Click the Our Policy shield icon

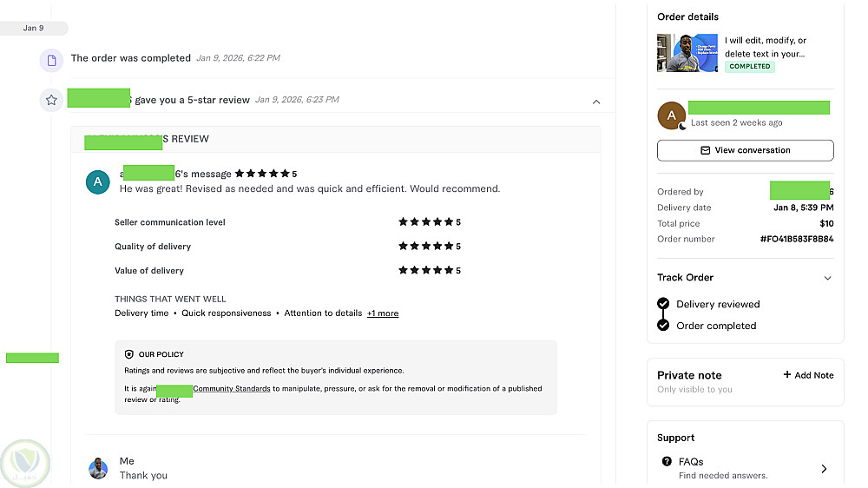(x=129, y=354)
